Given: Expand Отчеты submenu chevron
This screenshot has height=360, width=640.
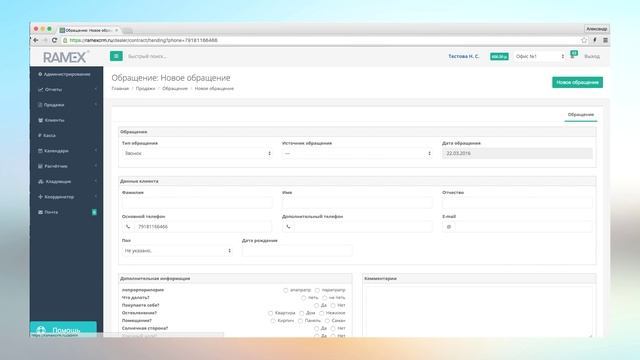Looking at the screenshot, I should coord(96,89).
